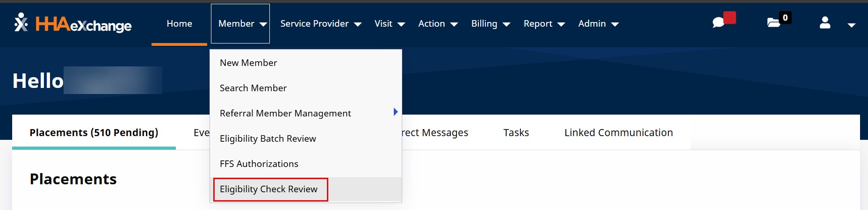The image size is (868, 210).
Task: Open the Visit dropdown menu
Action: pos(389,24)
